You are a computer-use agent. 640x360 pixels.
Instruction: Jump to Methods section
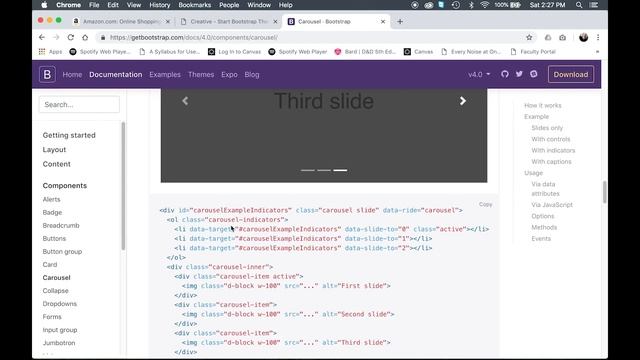point(544,227)
